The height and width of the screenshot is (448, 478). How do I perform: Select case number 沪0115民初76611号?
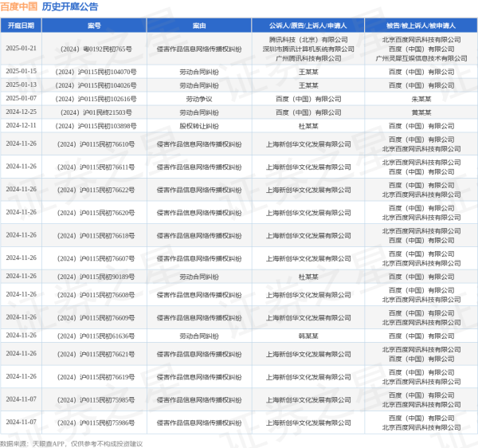click(x=96, y=167)
